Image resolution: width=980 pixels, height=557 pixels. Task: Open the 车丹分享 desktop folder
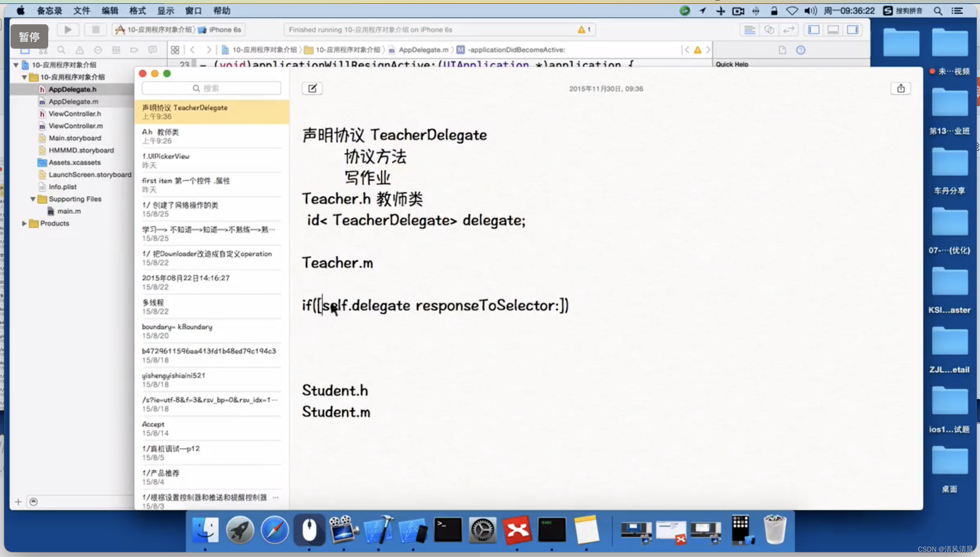[x=949, y=171]
